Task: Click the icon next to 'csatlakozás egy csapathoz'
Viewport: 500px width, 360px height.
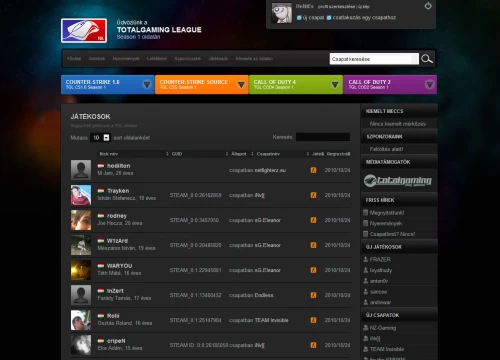Action: click(x=329, y=18)
